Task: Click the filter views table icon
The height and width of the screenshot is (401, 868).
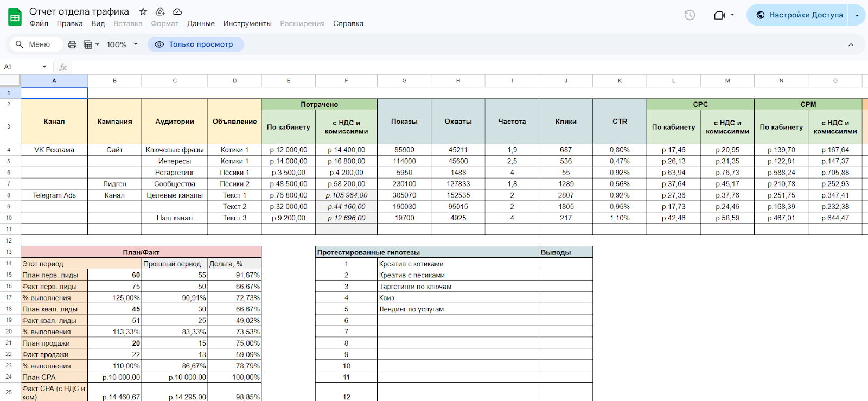Action: tap(88, 44)
